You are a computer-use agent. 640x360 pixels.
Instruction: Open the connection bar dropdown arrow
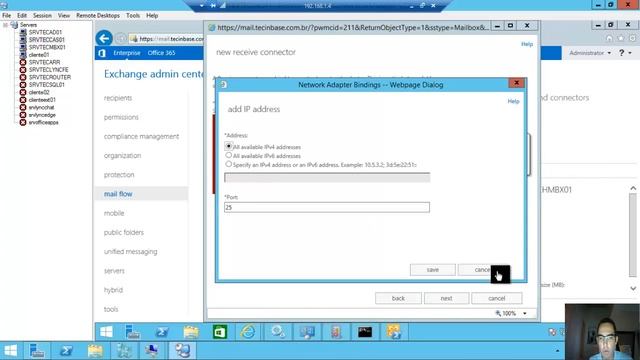click(202, 6)
